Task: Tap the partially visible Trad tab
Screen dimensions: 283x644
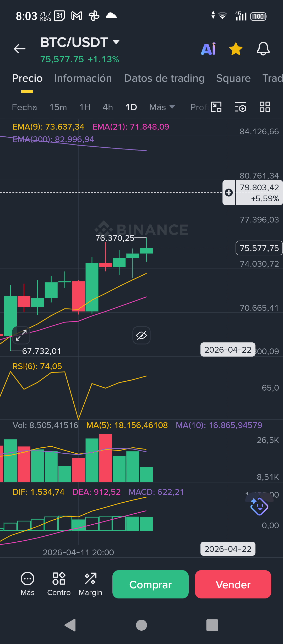Action: click(x=273, y=78)
